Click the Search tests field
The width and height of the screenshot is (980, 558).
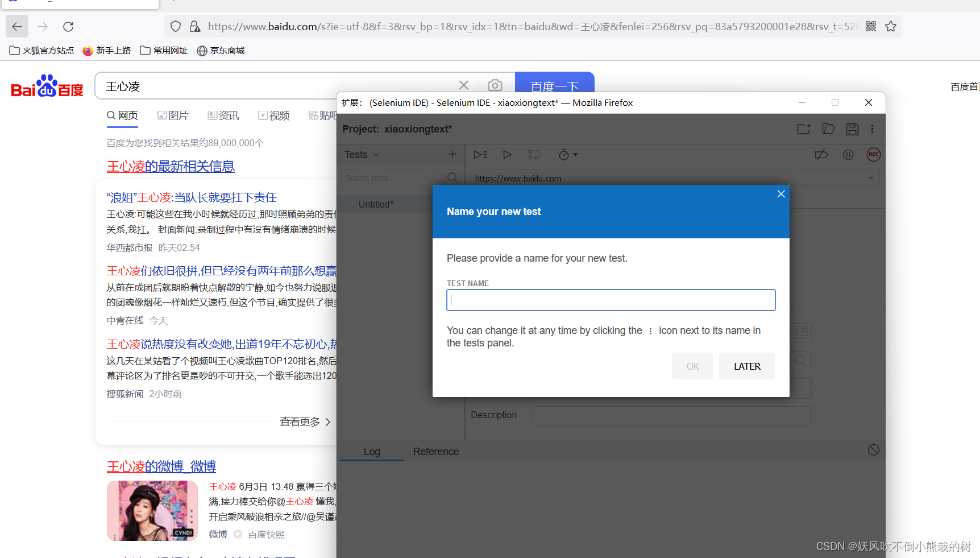pos(401,178)
